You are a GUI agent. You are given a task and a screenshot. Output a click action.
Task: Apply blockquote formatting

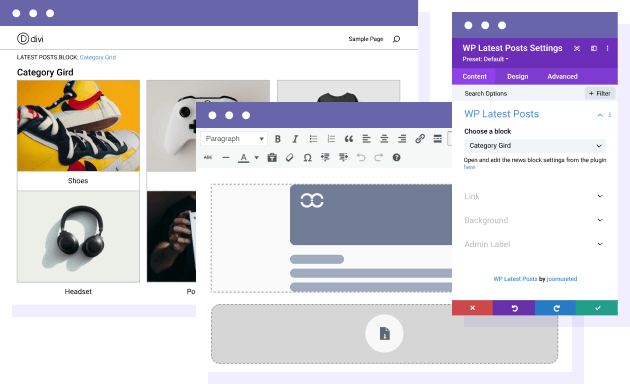(x=349, y=139)
